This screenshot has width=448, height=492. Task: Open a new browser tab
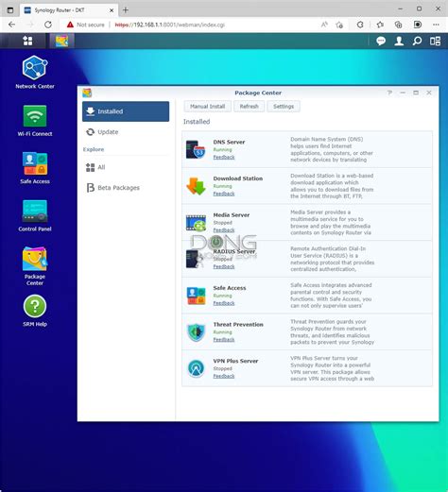pos(126,10)
